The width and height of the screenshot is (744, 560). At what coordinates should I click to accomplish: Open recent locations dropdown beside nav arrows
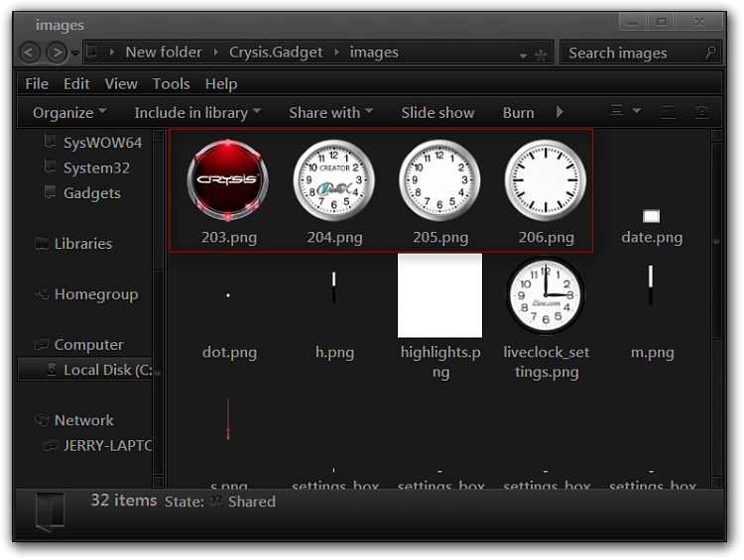click(75, 53)
